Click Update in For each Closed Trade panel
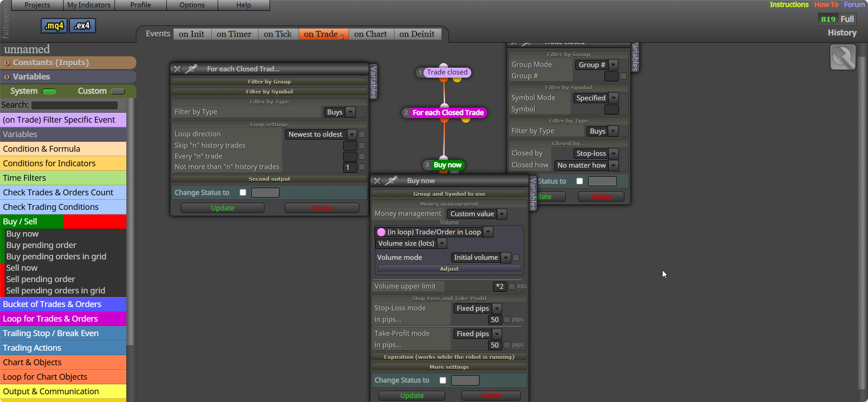This screenshot has height=402, width=868. point(223,208)
